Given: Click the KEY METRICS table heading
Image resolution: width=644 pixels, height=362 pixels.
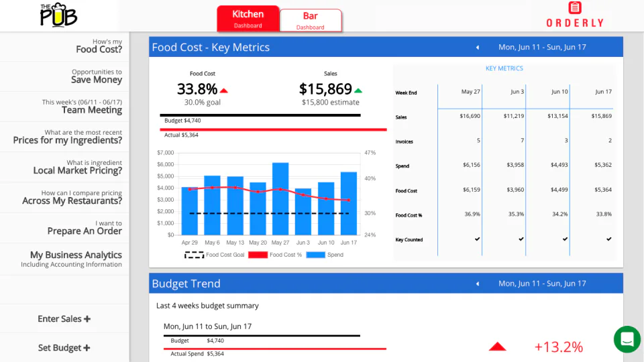Looking at the screenshot, I should click(x=504, y=68).
